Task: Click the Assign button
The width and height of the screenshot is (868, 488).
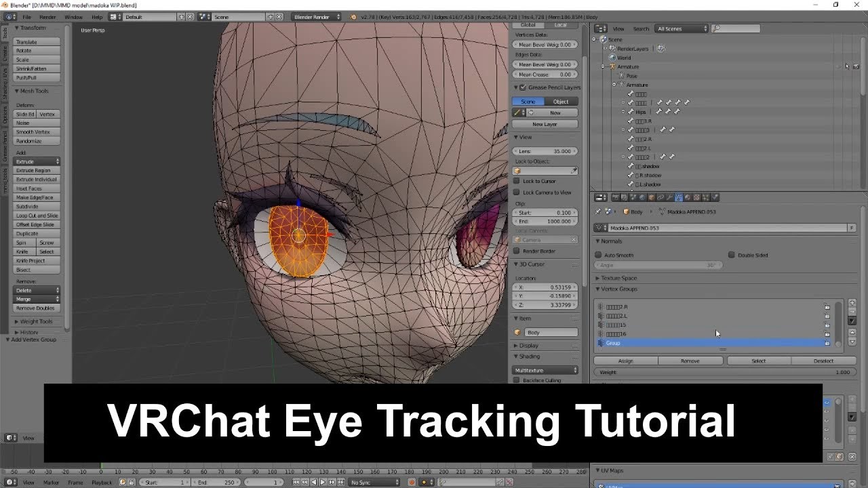Action: (626, 361)
